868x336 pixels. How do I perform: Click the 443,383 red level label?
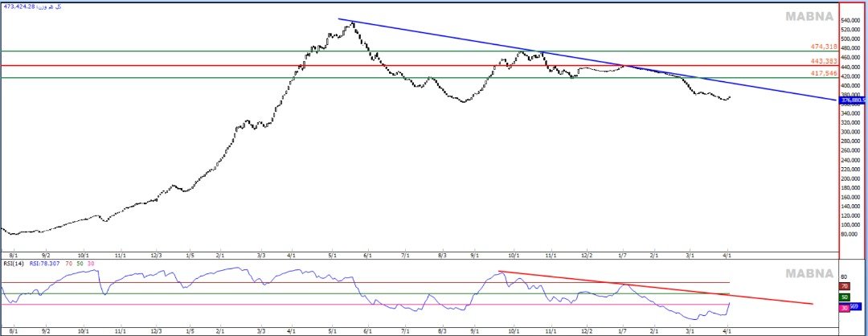click(x=824, y=61)
